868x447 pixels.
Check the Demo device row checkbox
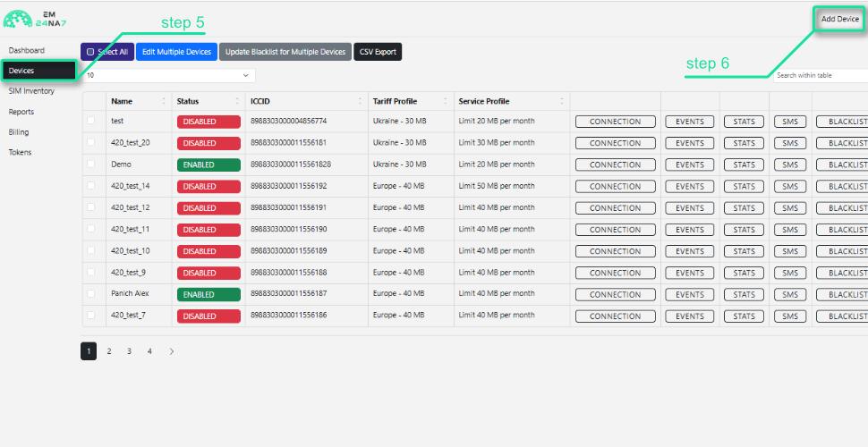point(90,164)
